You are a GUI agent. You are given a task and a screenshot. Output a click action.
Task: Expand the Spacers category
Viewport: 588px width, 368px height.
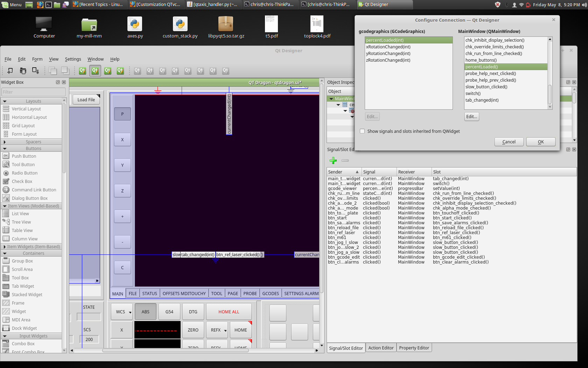click(5, 142)
